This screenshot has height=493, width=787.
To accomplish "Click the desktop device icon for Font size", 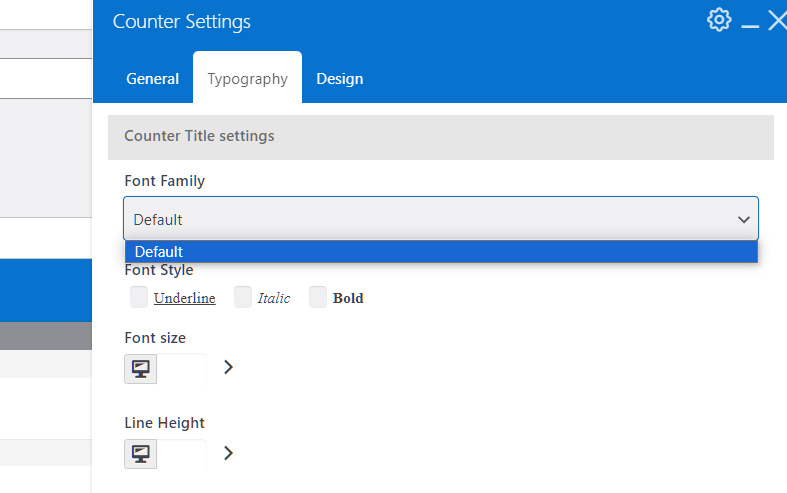I will click(x=141, y=369).
